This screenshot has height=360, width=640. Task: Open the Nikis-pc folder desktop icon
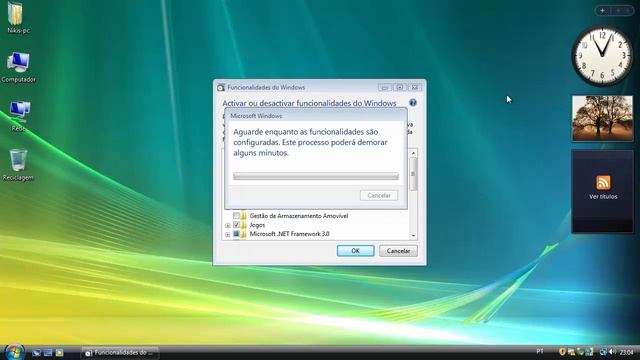[x=17, y=17]
